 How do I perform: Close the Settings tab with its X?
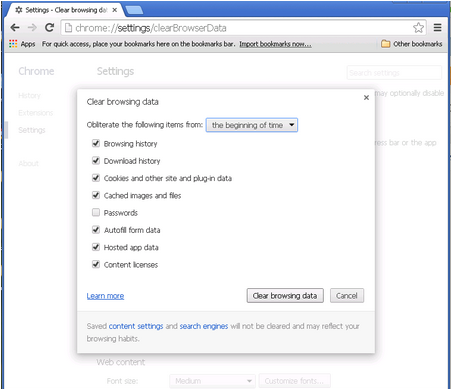pos(114,10)
